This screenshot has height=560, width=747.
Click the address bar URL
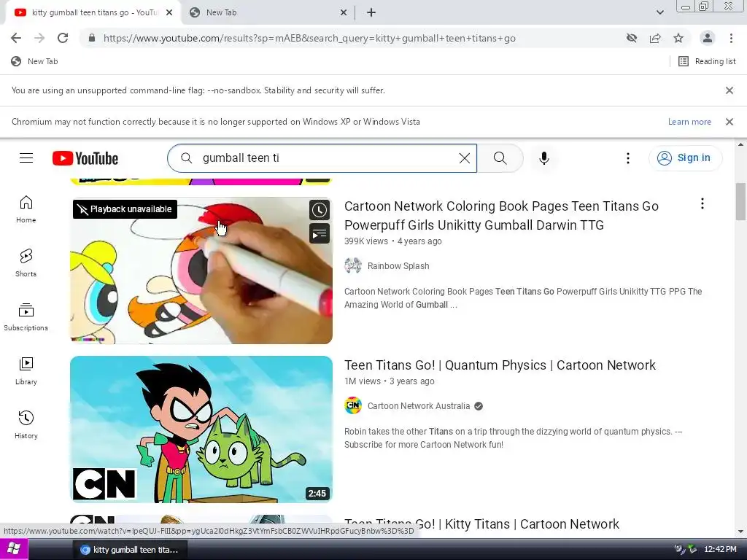click(x=309, y=38)
